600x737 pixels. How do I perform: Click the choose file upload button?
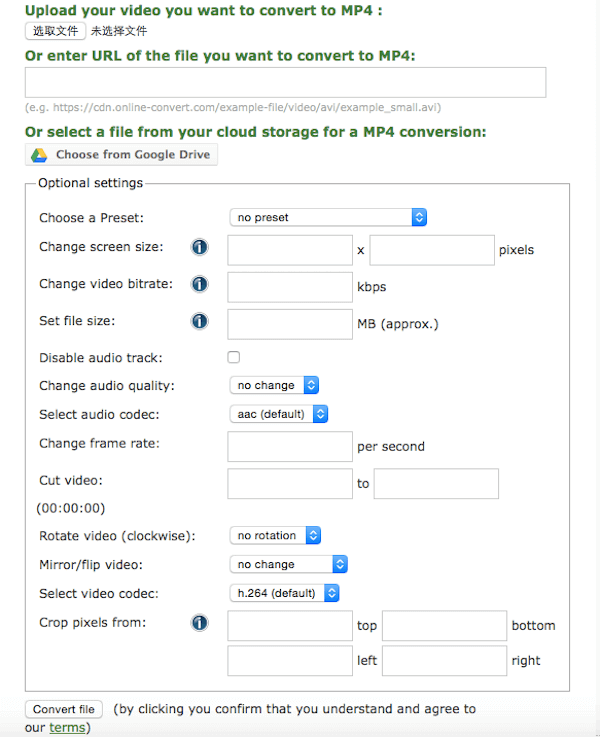point(55,31)
